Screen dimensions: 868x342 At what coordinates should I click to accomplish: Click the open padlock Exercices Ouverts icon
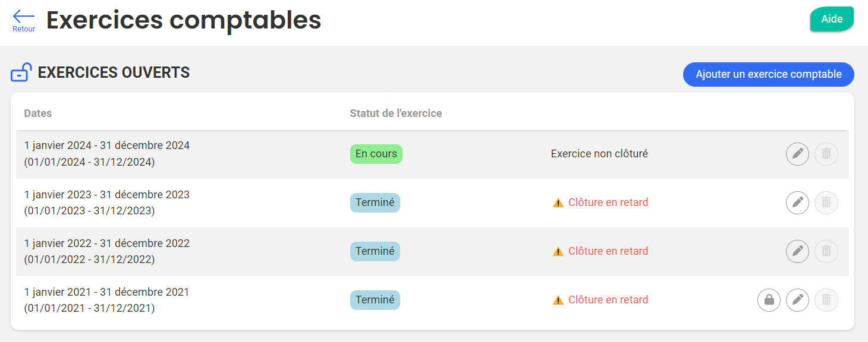pyautogui.click(x=21, y=72)
